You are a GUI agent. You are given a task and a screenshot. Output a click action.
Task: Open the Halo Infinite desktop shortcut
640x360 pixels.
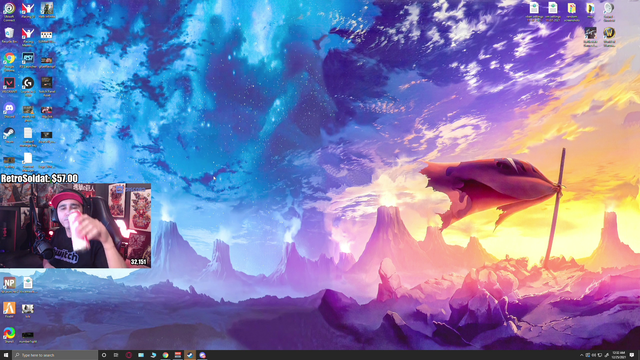47,9
